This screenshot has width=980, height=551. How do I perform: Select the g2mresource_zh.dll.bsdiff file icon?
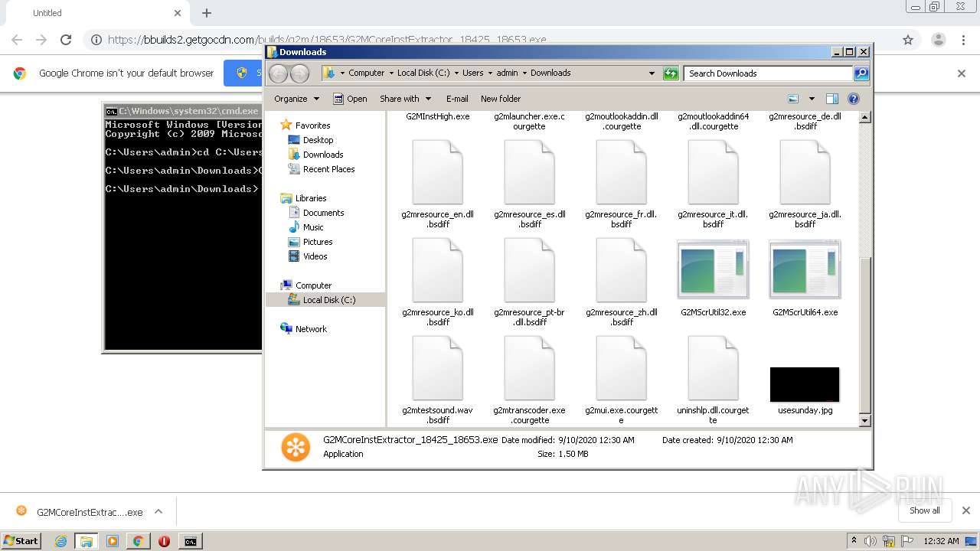621,270
